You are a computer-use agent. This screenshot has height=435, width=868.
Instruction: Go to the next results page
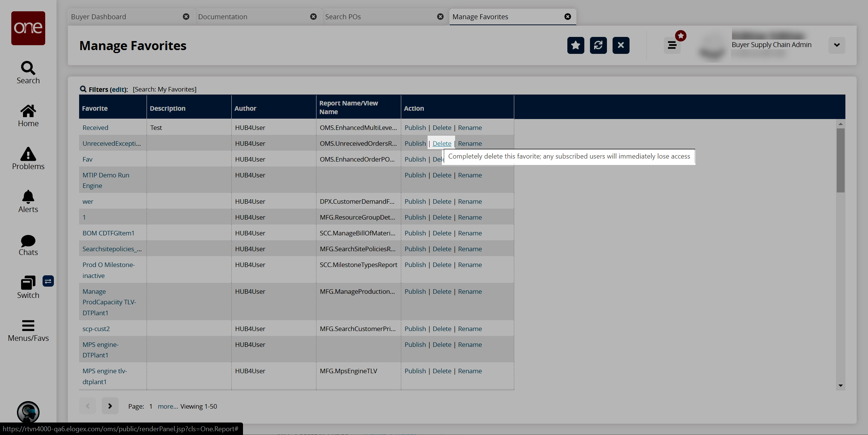110,406
